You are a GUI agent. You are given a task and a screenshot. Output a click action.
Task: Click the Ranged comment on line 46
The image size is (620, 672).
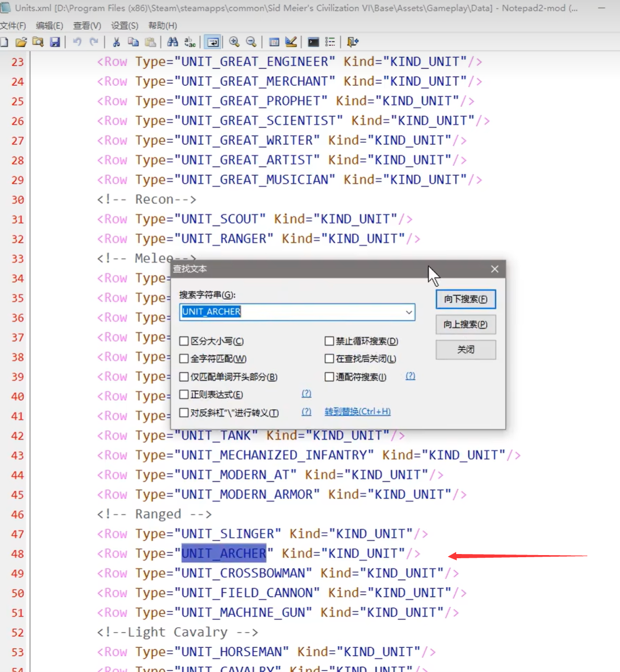tap(154, 514)
